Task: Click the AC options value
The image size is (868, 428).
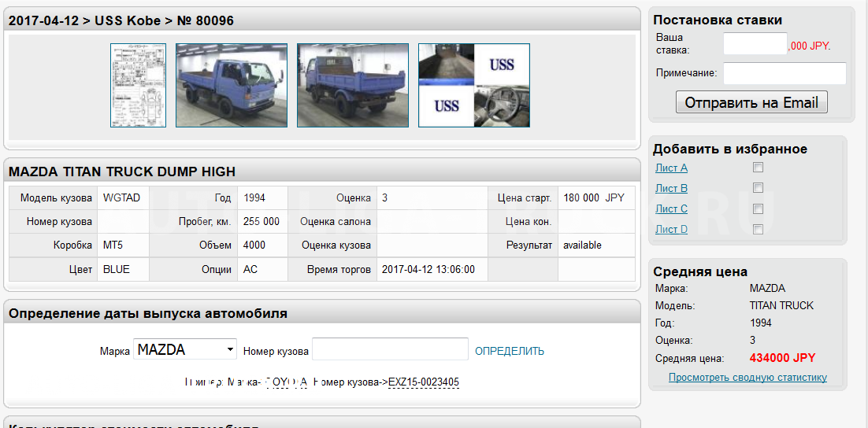Action: click(x=250, y=270)
